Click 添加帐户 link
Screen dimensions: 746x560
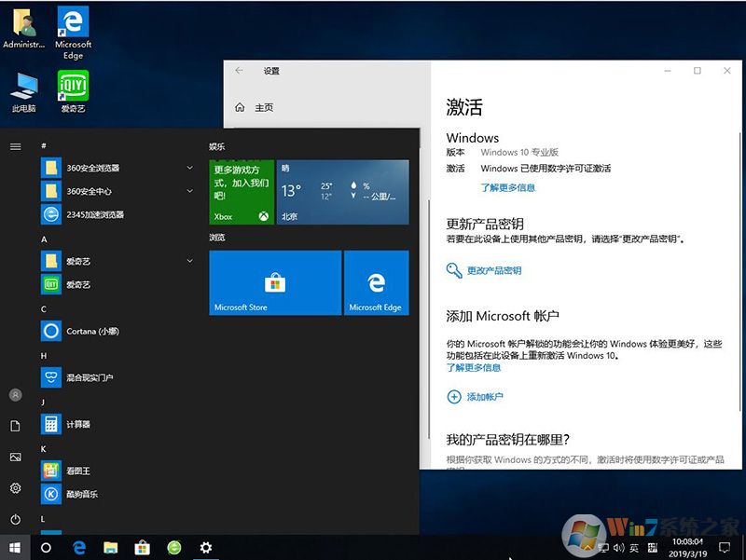475,396
